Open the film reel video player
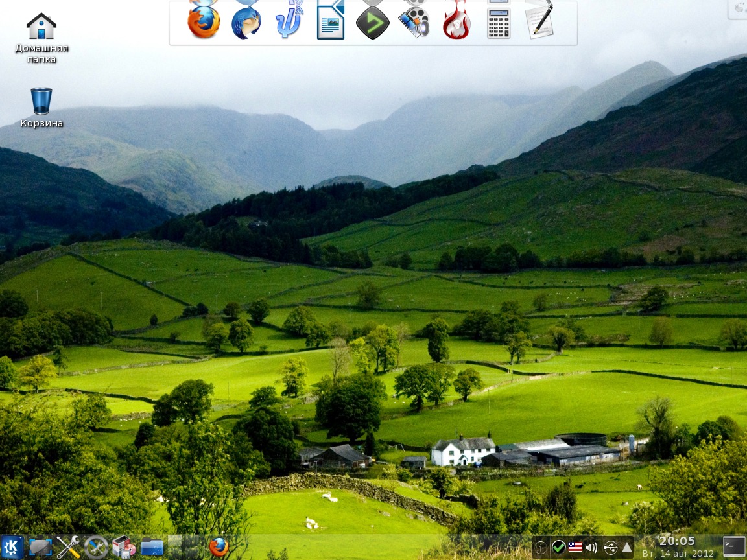The image size is (747, 560). tap(414, 22)
